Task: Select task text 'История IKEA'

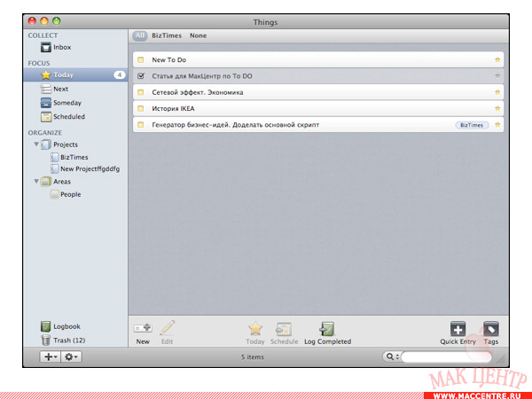Action: (x=173, y=108)
